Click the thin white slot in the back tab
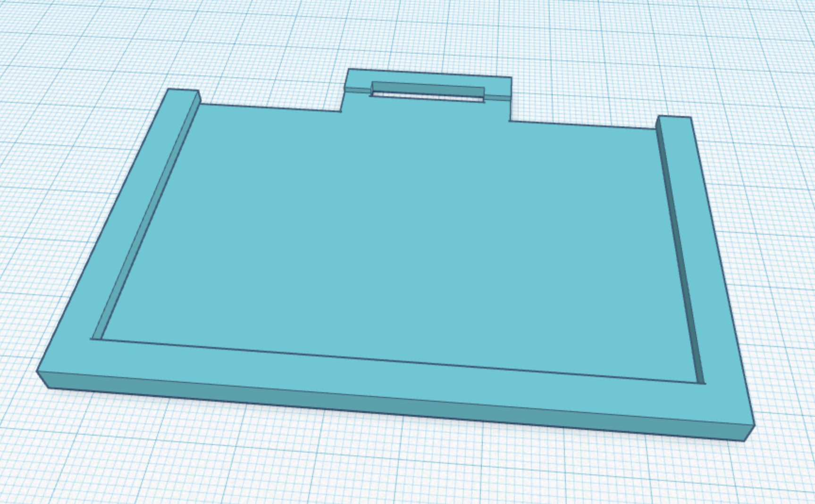 click(428, 98)
